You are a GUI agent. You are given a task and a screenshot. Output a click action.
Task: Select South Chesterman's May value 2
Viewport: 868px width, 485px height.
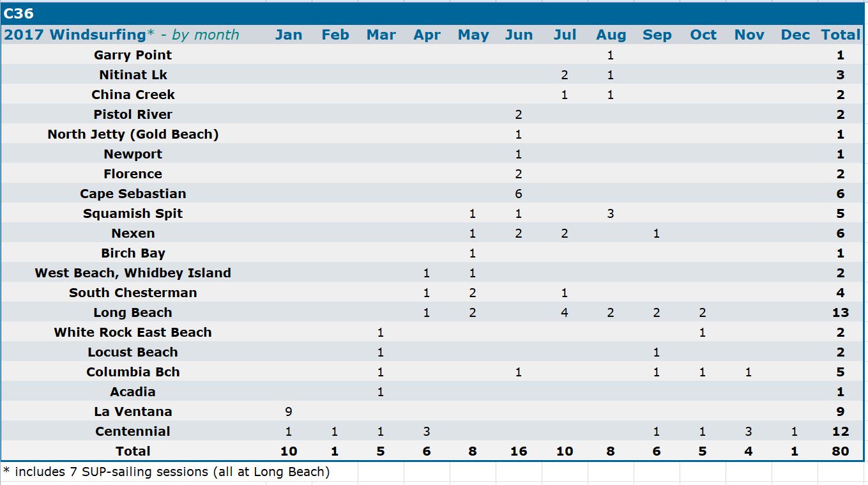point(473,293)
